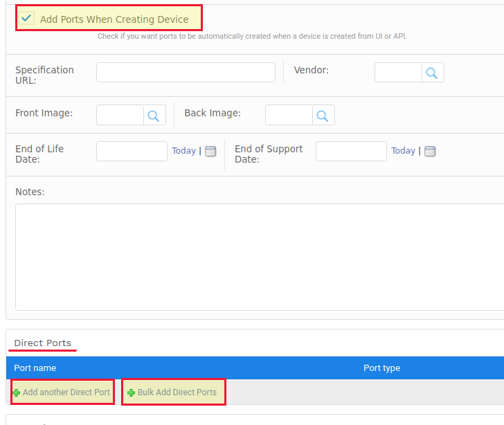Click the ports auto-creation help text

coord(252,36)
